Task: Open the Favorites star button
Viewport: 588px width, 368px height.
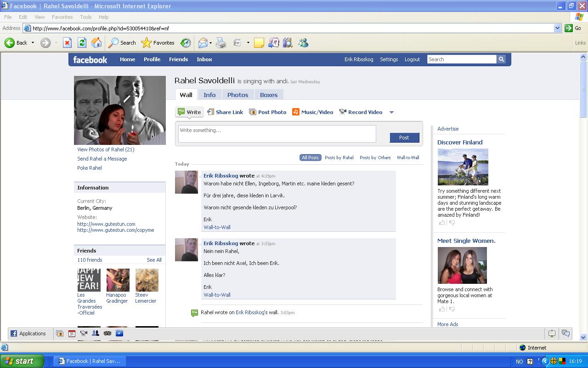Action: point(158,43)
